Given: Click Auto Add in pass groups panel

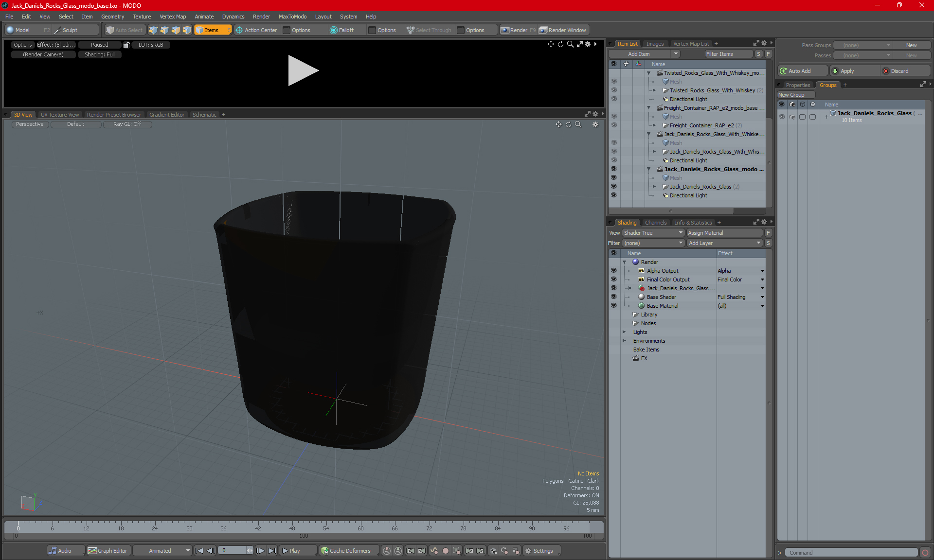Looking at the screenshot, I should (802, 71).
